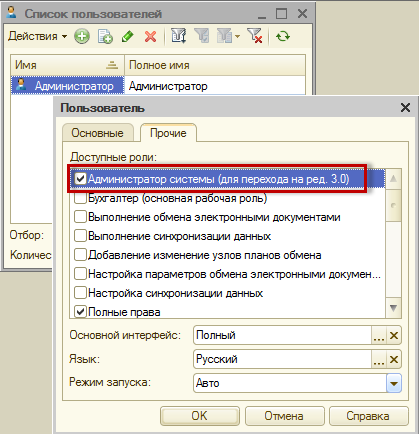Image resolution: width=419 pixels, height=434 pixels.
Task: Enable the Бухгалтер role checkbox
Action: (80, 198)
